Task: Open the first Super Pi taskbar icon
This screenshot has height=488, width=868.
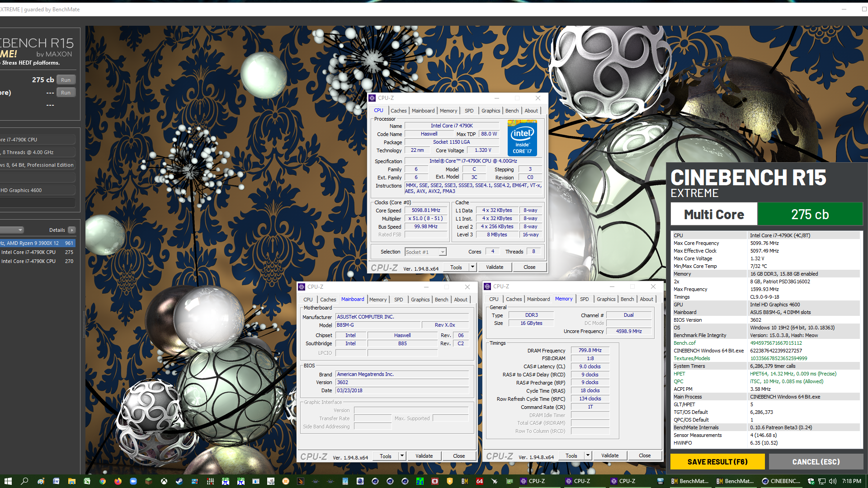Action: [226, 481]
